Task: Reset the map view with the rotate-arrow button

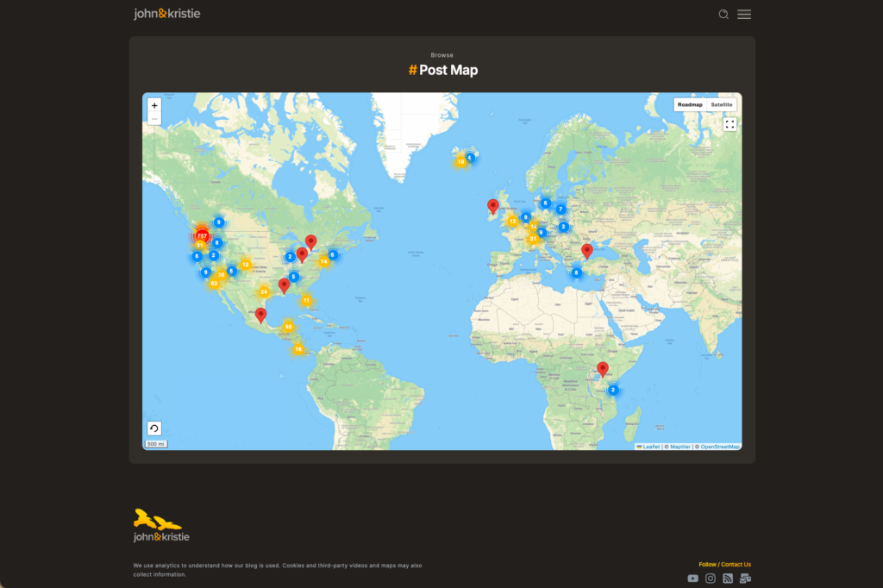Action: 154,428
